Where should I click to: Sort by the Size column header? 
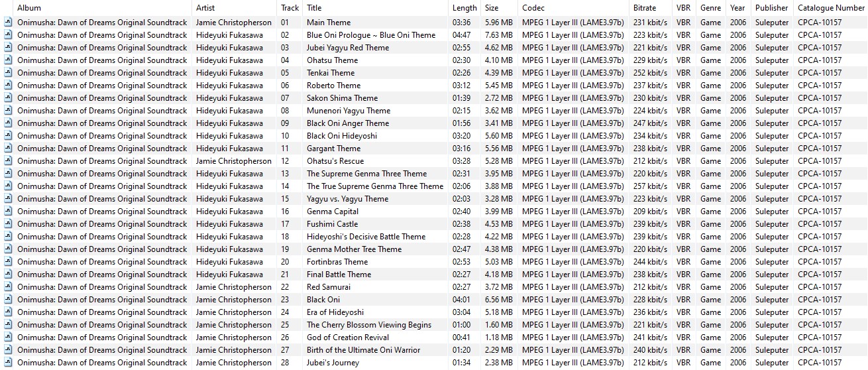(492, 8)
